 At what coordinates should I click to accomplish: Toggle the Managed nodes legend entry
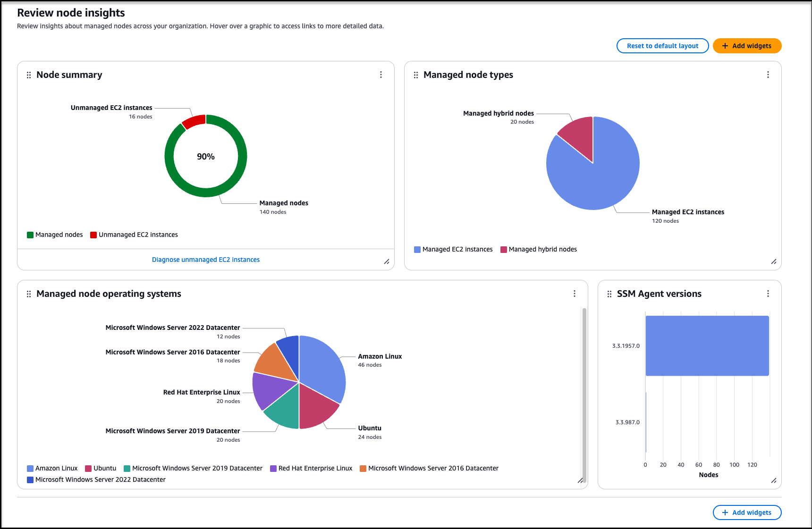click(55, 235)
